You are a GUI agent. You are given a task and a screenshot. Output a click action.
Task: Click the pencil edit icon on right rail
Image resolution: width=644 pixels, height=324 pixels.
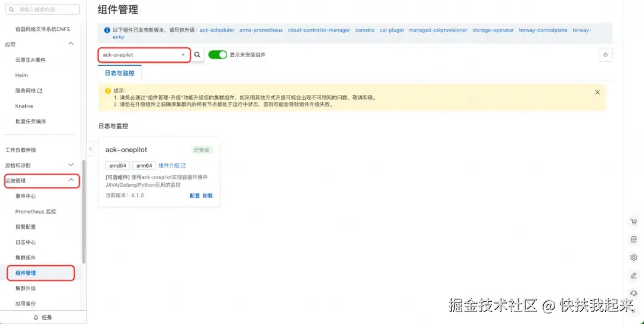point(634,275)
